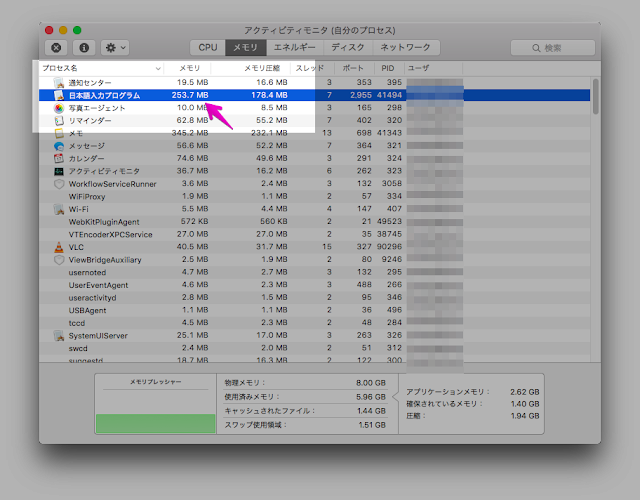Click the 写真エージェント icon

click(x=59, y=108)
